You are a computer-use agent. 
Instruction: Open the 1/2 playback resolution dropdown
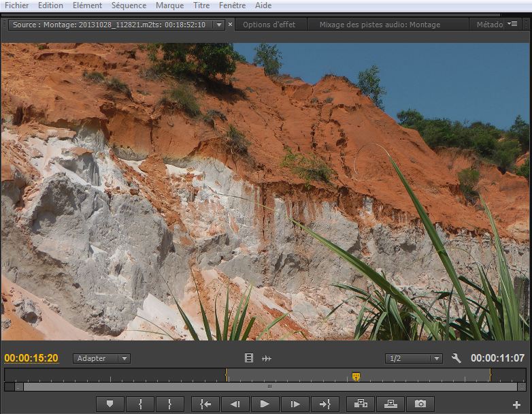coord(414,358)
